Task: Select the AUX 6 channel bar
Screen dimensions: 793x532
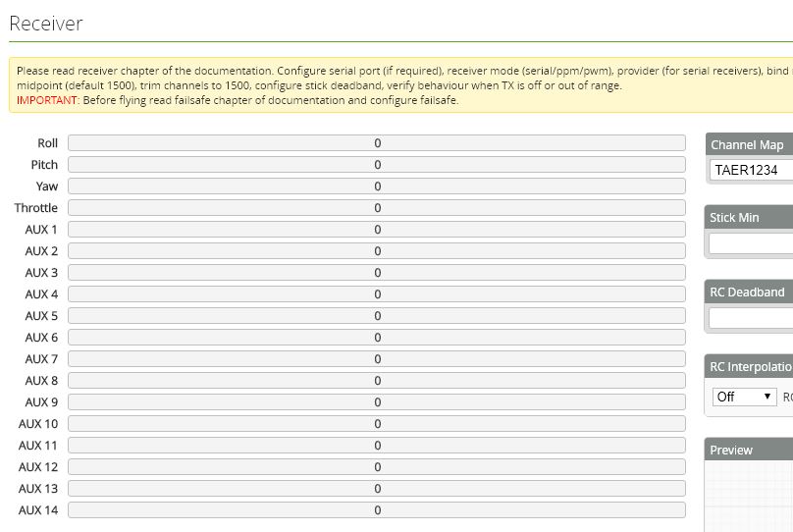Action: [x=377, y=338]
